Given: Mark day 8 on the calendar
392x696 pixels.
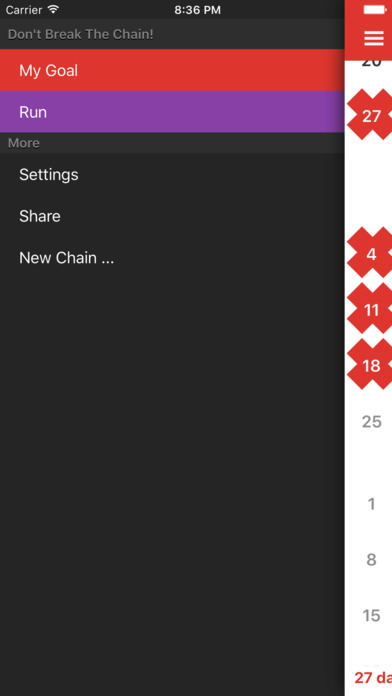Looking at the screenshot, I should point(372,559).
